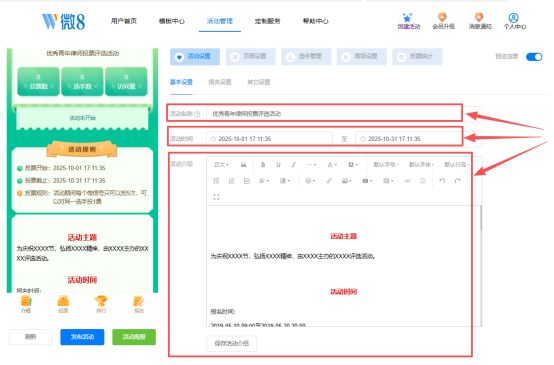Open 消息通知 icon

pos(479,17)
